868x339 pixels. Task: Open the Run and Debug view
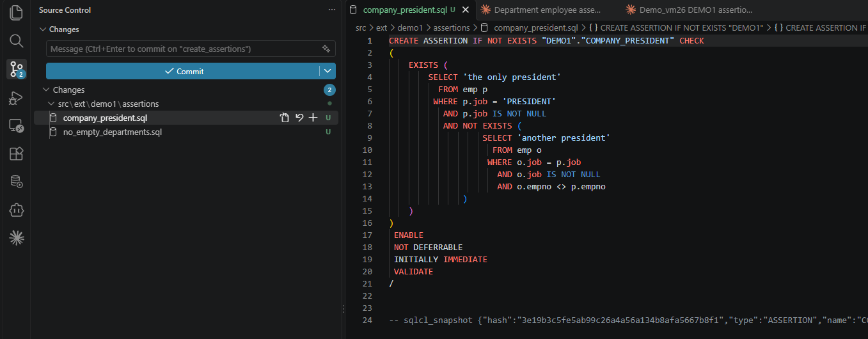pos(17,98)
